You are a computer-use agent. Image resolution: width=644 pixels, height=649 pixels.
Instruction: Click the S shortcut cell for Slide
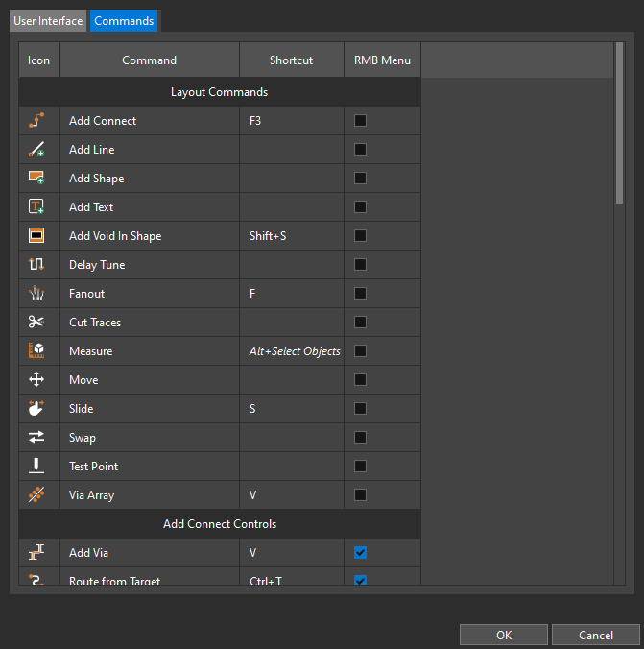coord(292,409)
